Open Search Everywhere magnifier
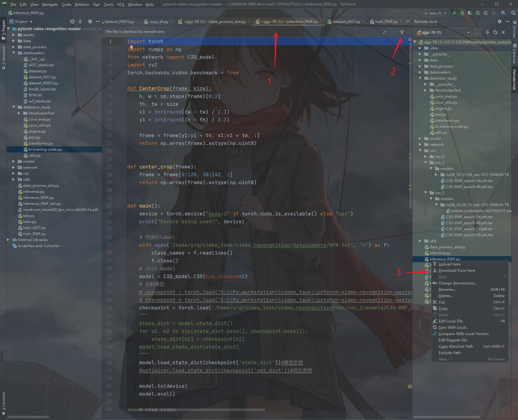518x420 pixels. [x=513, y=13]
